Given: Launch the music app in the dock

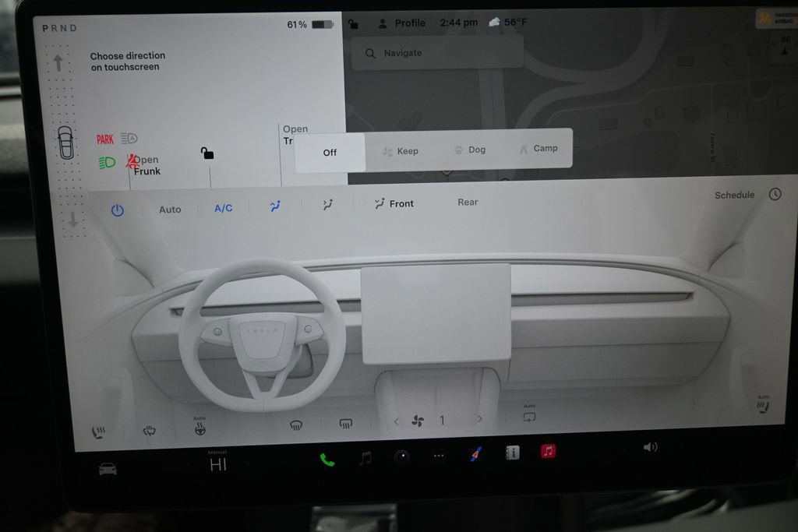Looking at the screenshot, I should pyautogui.click(x=365, y=457).
